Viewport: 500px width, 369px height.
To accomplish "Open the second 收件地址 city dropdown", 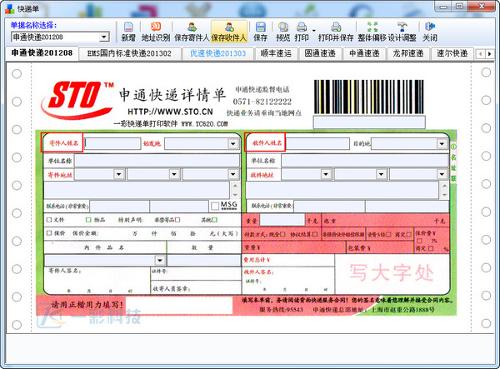I will click(x=381, y=174).
